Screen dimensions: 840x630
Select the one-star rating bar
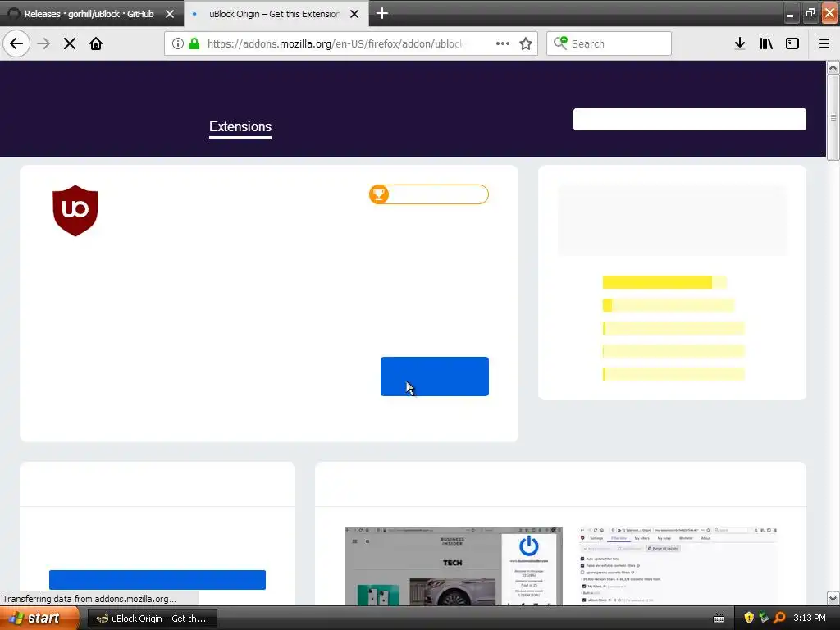pos(673,374)
